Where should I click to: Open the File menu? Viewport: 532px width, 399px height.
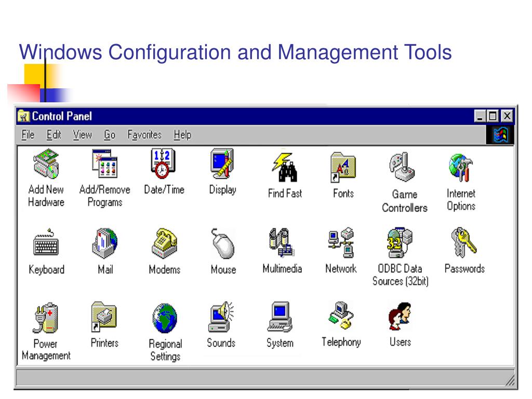point(28,135)
